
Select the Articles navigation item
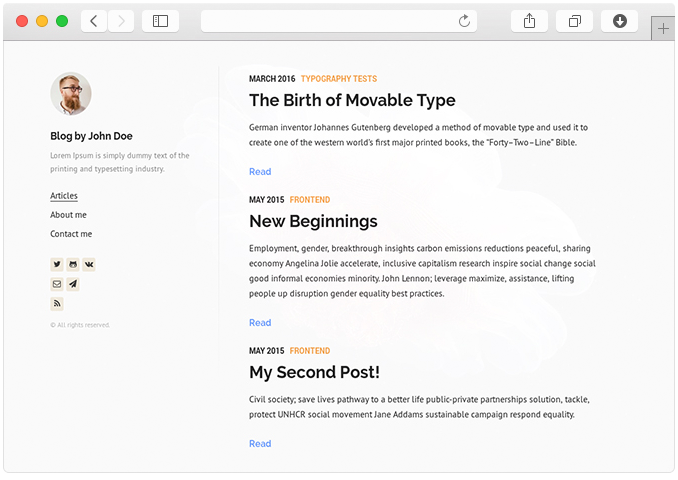(x=64, y=195)
